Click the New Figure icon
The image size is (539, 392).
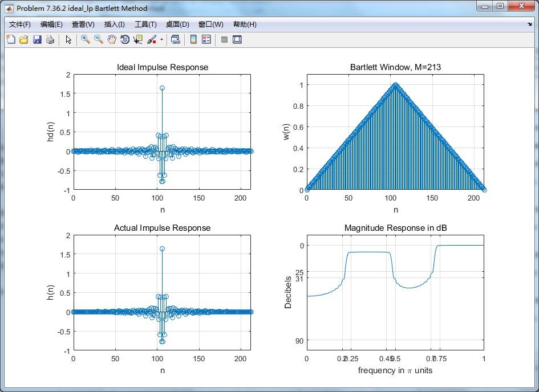(11, 39)
